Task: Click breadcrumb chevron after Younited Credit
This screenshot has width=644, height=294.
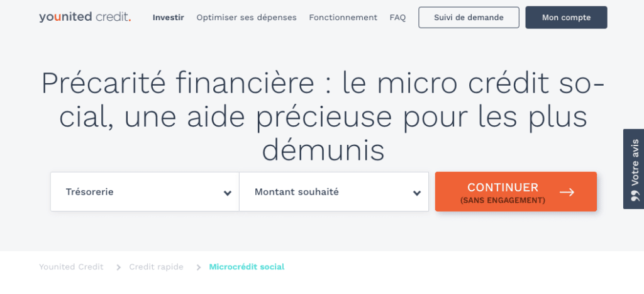Action: [118, 267]
